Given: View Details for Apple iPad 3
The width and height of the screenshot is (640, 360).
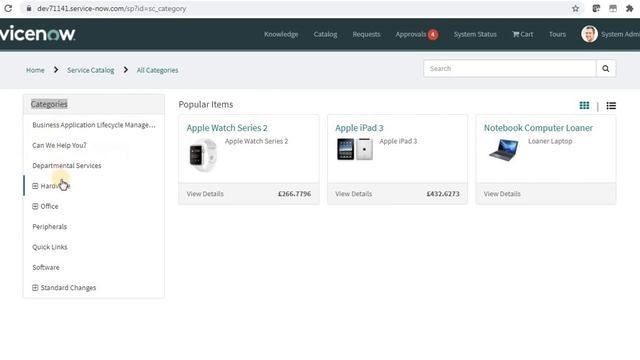Looking at the screenshot, I should coord(353,194).
